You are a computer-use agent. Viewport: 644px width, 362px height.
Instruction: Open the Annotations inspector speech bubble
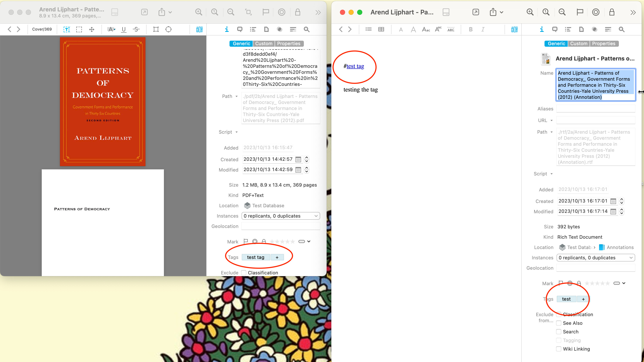[x=240, y=29]
